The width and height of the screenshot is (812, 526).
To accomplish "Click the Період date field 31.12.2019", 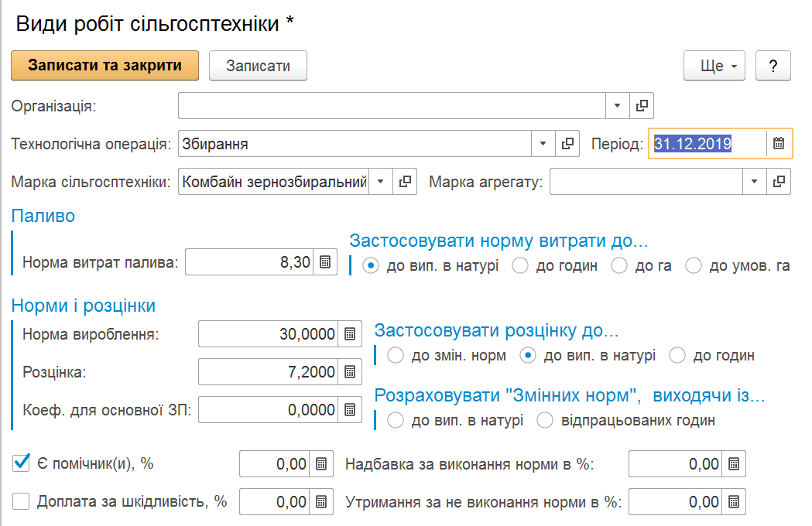I will (x=708, y=143).
